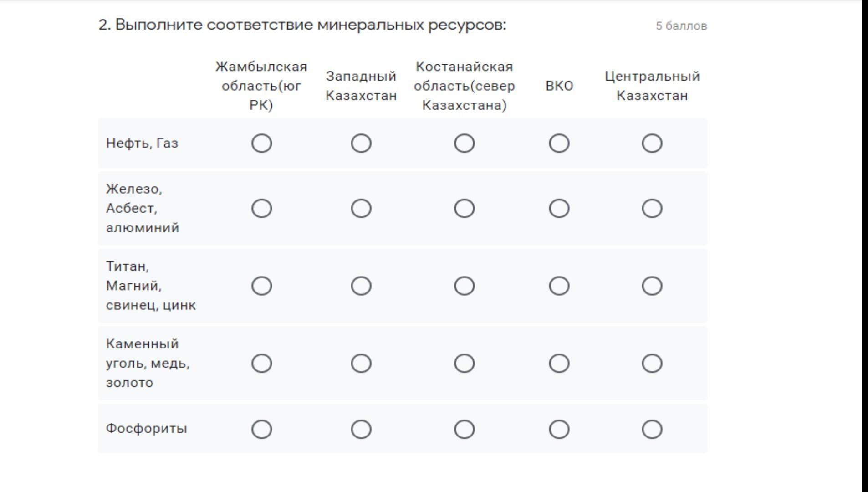868x492 pixels.
Task: Select Жамбылская область for Нефть, Газ
Action: [262, 143]
